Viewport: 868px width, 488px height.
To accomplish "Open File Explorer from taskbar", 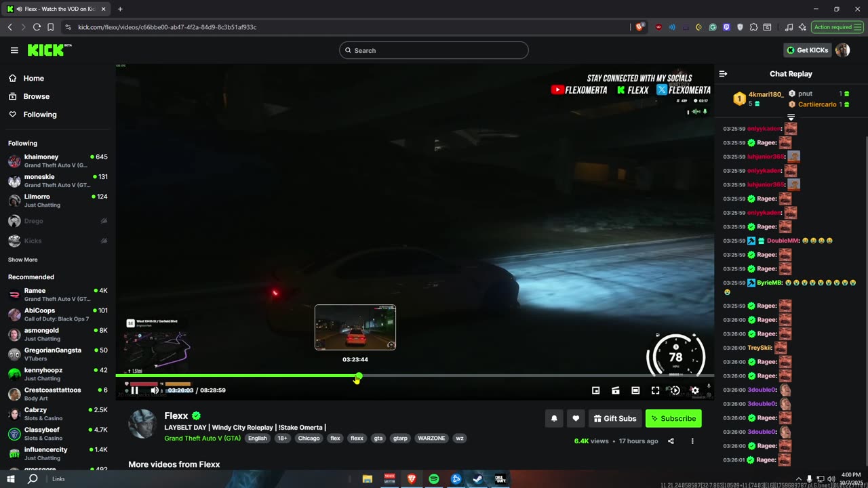I will coord(368,479).
